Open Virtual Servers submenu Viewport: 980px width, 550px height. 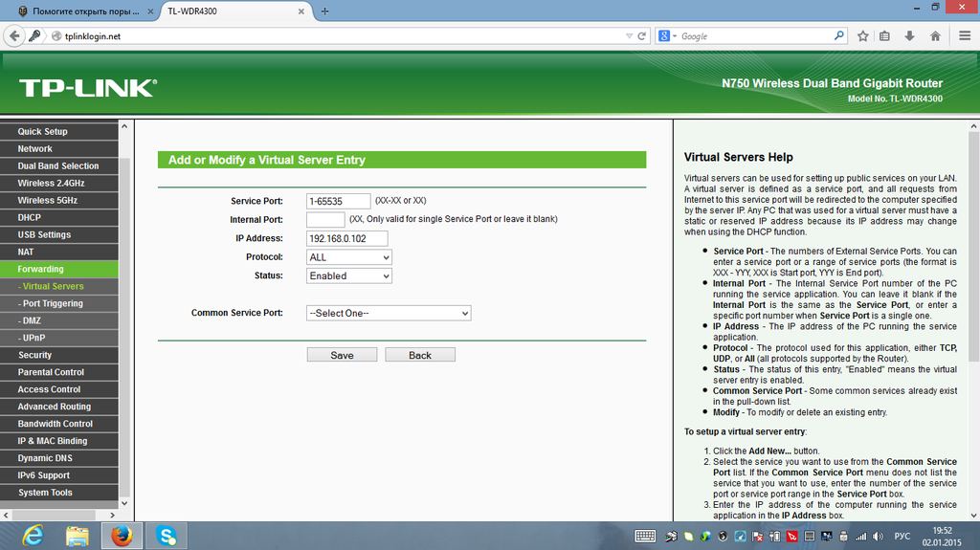58,286
